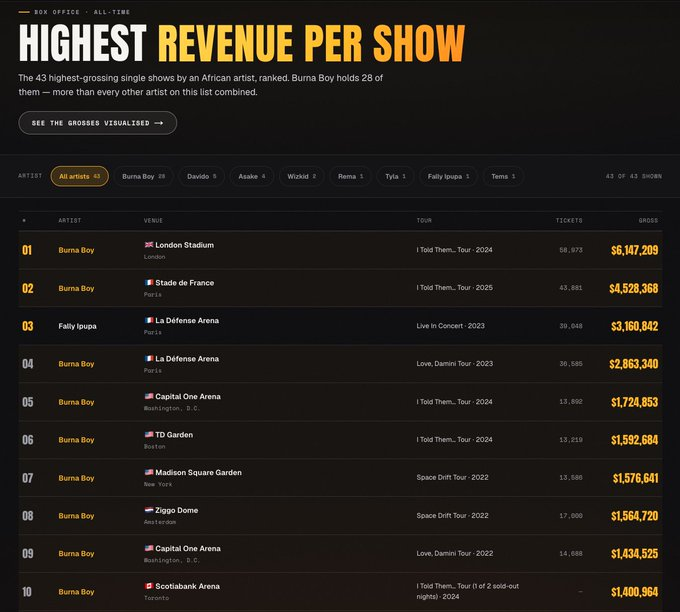Image resolution: width=680 pixels, height=612 pixels.
Task: Click the flag icon in Fally Ipupa's row
Action: (x=149, y=320)
